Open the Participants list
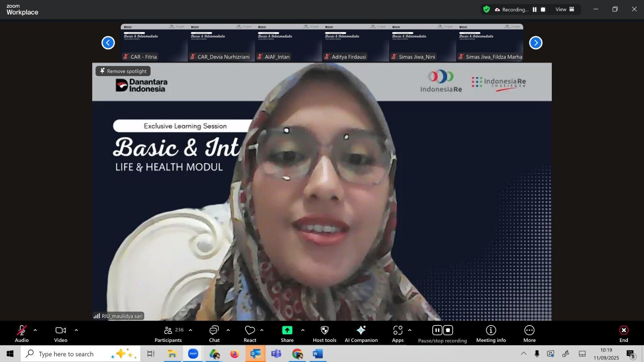The image size is (644, 362). point(169,333)
